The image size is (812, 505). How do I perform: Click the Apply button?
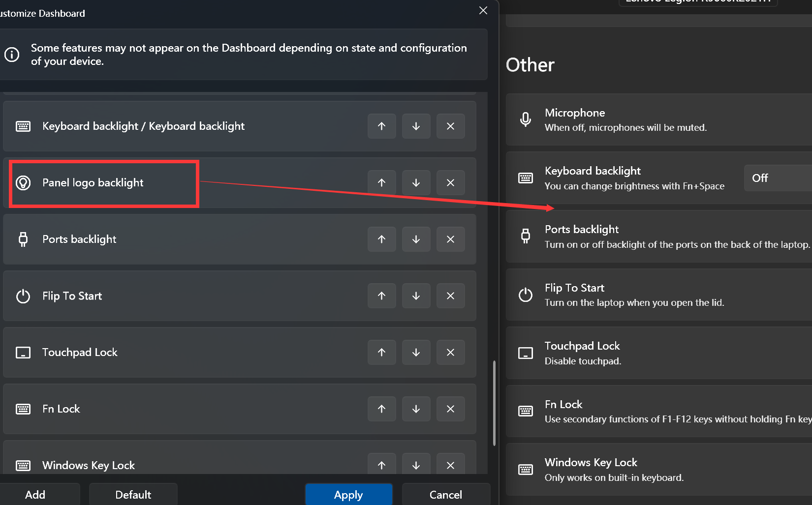[x=348, y=494]
